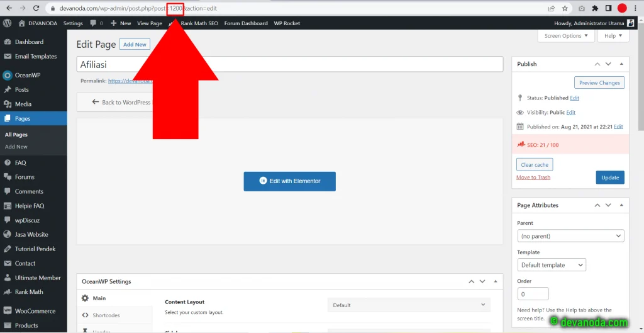This screenshot has width=644, height=333.
Task: Click Edit with Elementor button
Action: [x=289, y=181]
